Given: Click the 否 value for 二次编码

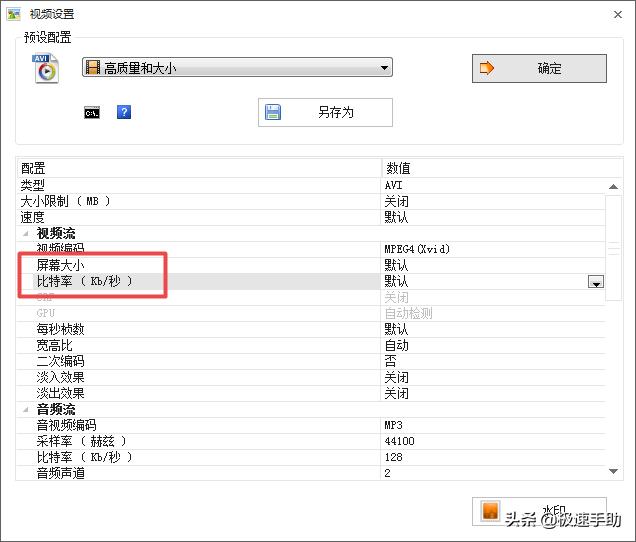Looking at the screenshot, I should [390, 361].
